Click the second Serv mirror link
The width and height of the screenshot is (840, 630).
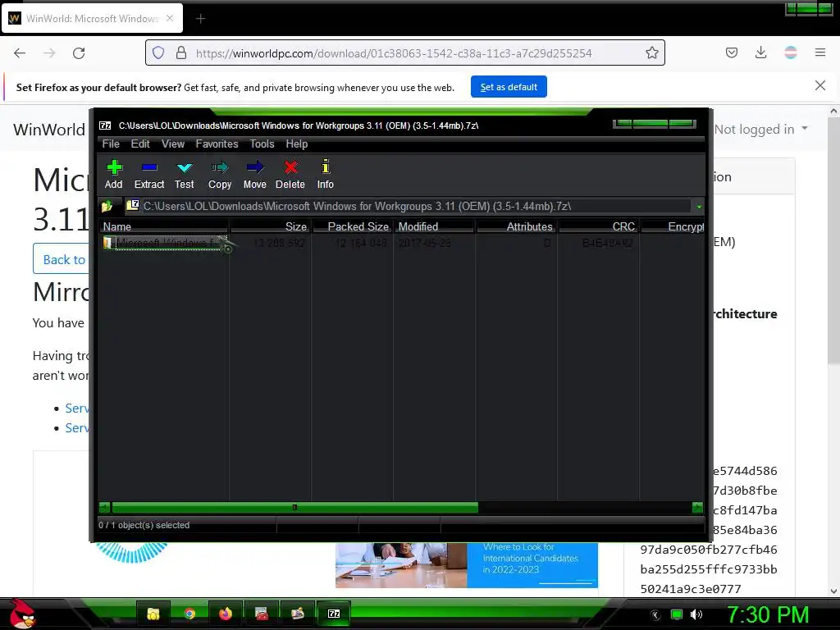pos(77,428)
